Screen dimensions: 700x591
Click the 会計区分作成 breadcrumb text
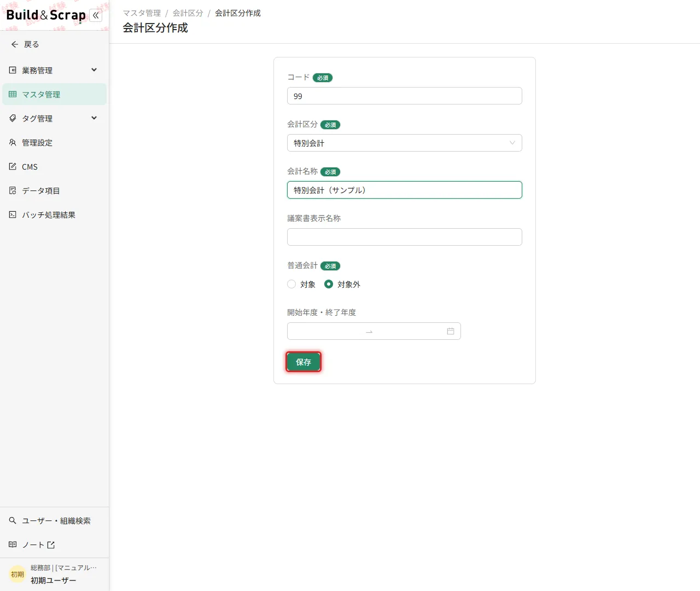238,13
